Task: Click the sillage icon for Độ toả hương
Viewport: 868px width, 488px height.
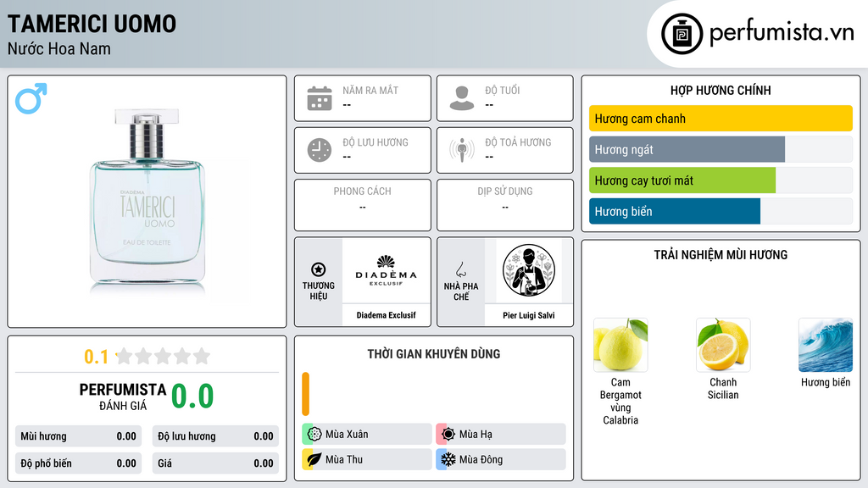Action: tap(462, 150)
